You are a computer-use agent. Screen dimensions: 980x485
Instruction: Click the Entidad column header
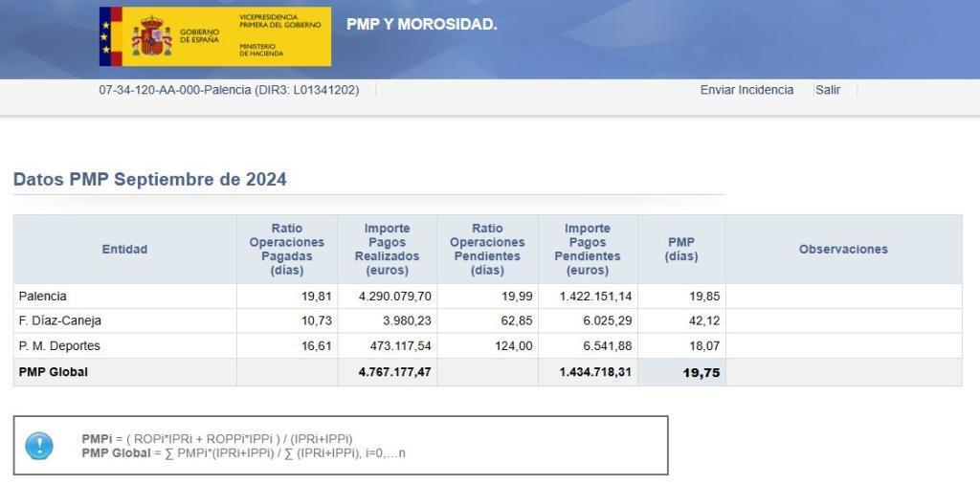pyautogui.click(x=124, y=250)
